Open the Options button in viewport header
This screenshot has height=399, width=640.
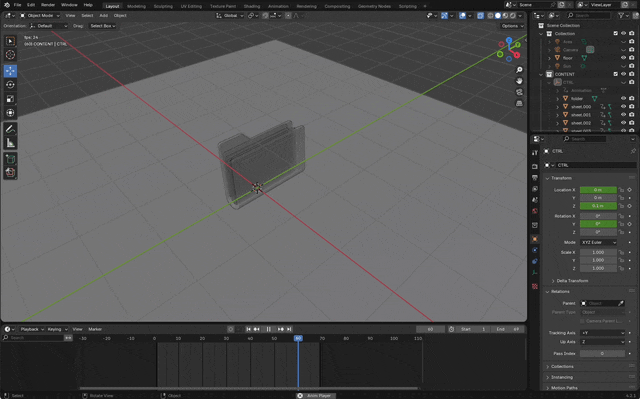tap(512, 26)
